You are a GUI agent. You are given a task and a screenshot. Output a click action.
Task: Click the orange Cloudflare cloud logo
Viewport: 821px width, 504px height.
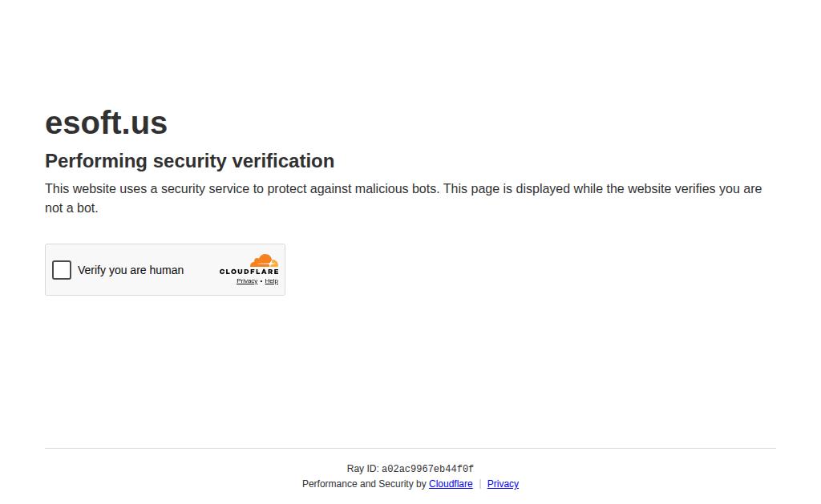click(264, 260)
